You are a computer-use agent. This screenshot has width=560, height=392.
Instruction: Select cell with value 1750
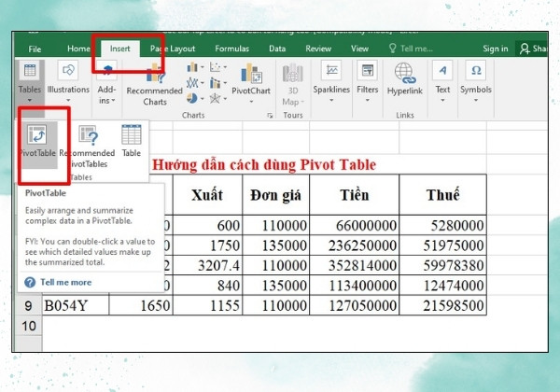207,245
